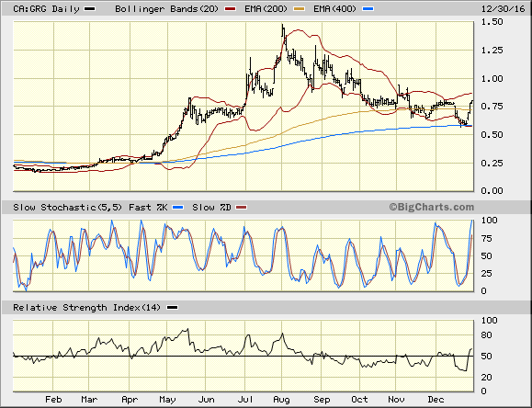This screenshot has height=408, width=532.
Task: Click the red Bollinger Bands legend swatch
Action: coord(231,9)
